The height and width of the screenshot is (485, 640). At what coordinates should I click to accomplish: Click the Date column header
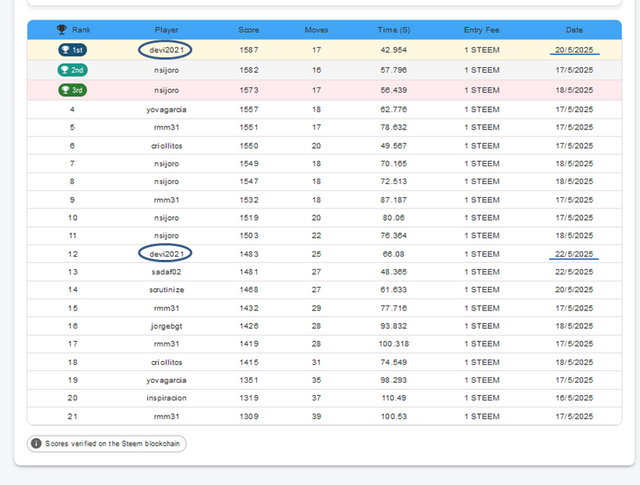[x=574, y=30]
